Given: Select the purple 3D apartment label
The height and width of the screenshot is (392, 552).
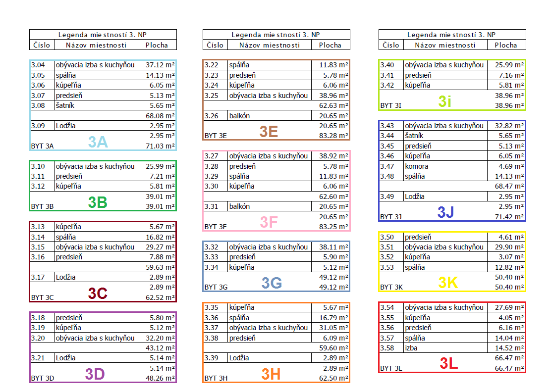Looking at the screenshot, I should (95, 374).
